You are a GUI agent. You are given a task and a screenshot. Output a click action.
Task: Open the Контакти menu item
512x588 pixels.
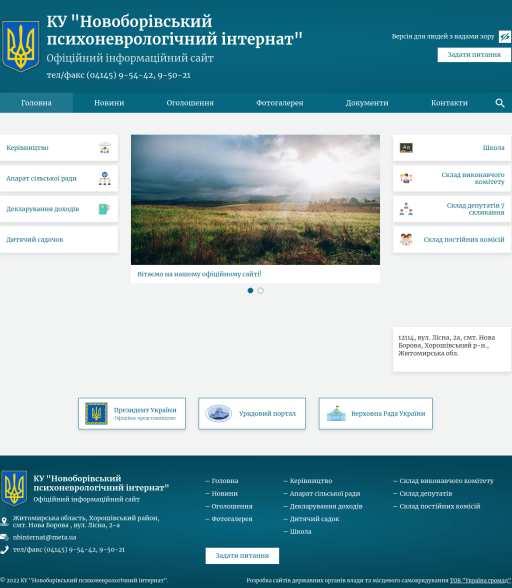[x=449, y=103]
